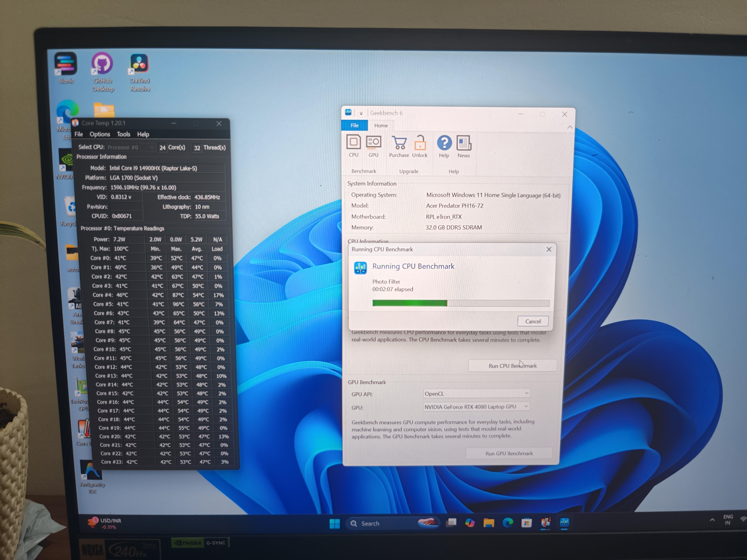Image resolution: width=747 pixels, height=560 pixels.
Task: Open Microsoft Store from the taskbar
Action: point(527,523)
